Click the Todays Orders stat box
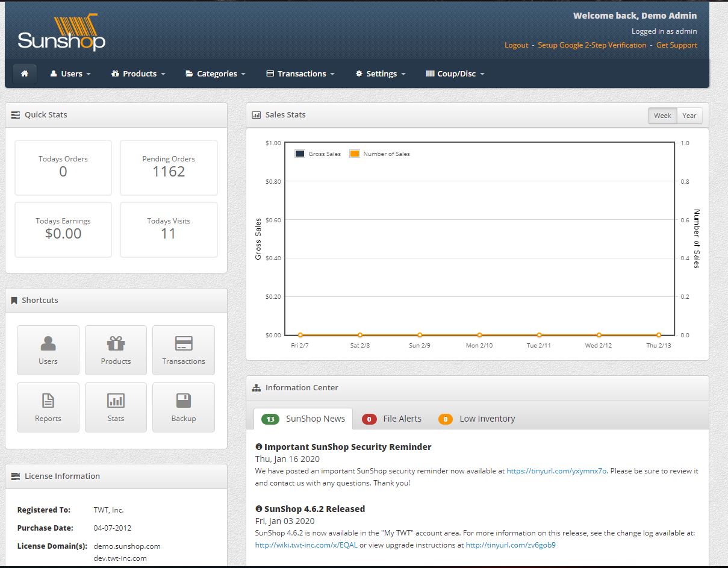Screen dimensions: 728x568 [x=63, y=167]
